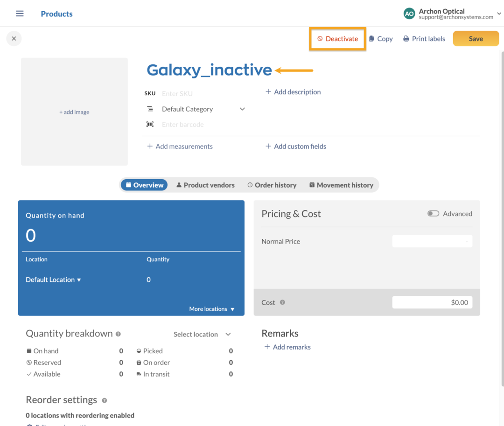The height and width of the screenshot is (426, 504).
Task: Click the help icon next to Reorder settings
Action: 104,400
